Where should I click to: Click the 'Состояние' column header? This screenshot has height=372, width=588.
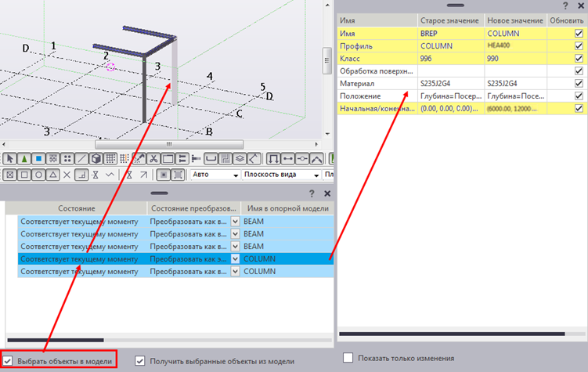coord(76,208)
